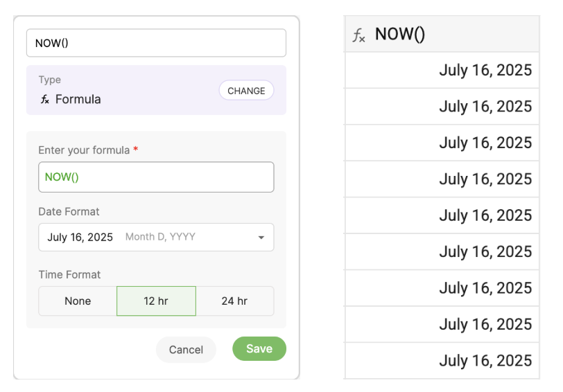Switch time format to 24 hr
563x392 pixels.
(234, 301)
